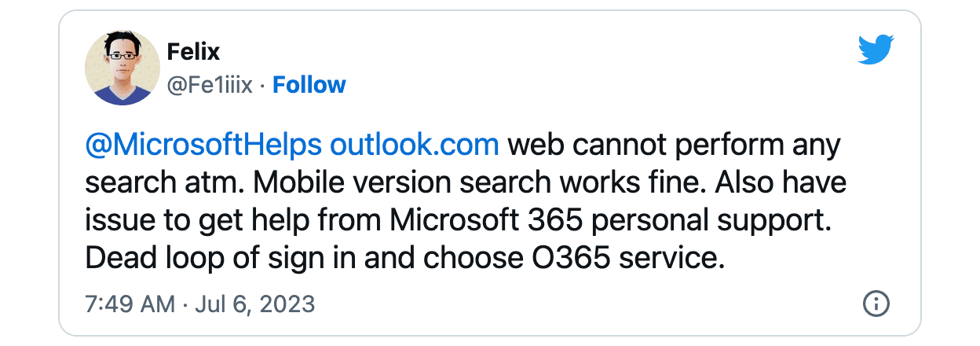This screenshot has height=346, width=980.
Task: Click the display name Felix
Action: tap(193, 52)
